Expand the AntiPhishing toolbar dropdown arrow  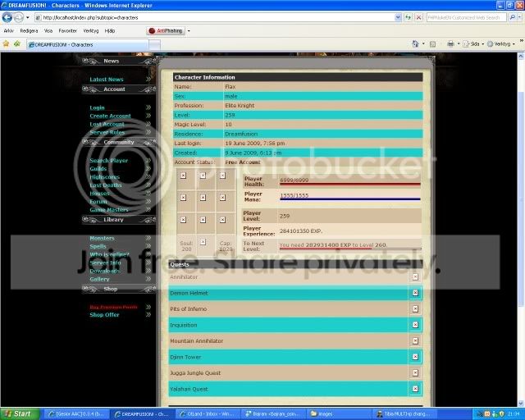click(189, 31)
